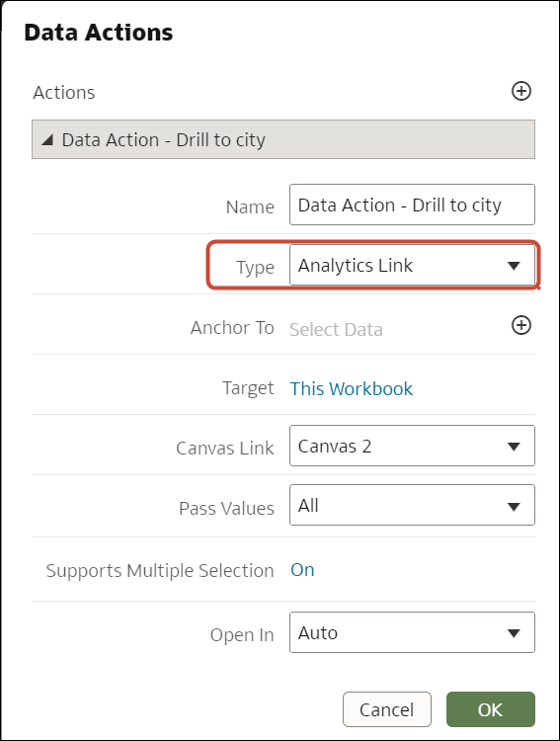This screenshot has height=741, width=560.
Task: Add anchor data with the Anchor To plus icon
Action: [x=521, y=325]
